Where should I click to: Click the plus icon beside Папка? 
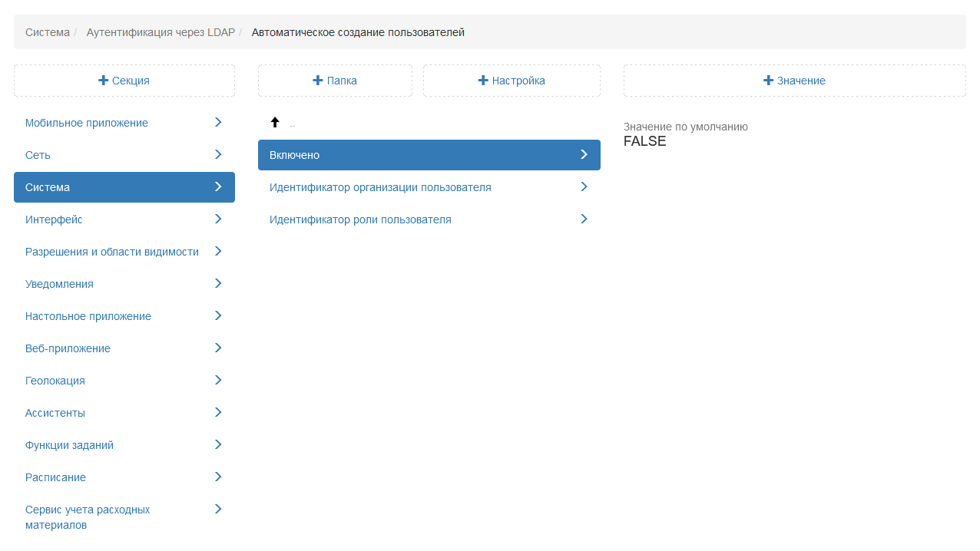coord(318,81)
